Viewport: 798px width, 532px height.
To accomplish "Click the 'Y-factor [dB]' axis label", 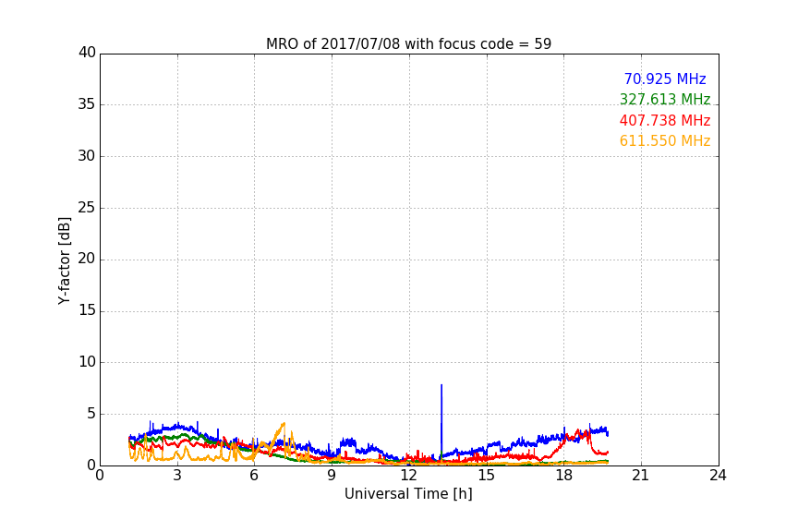I will pyautogui.click(x=64, y=260).
